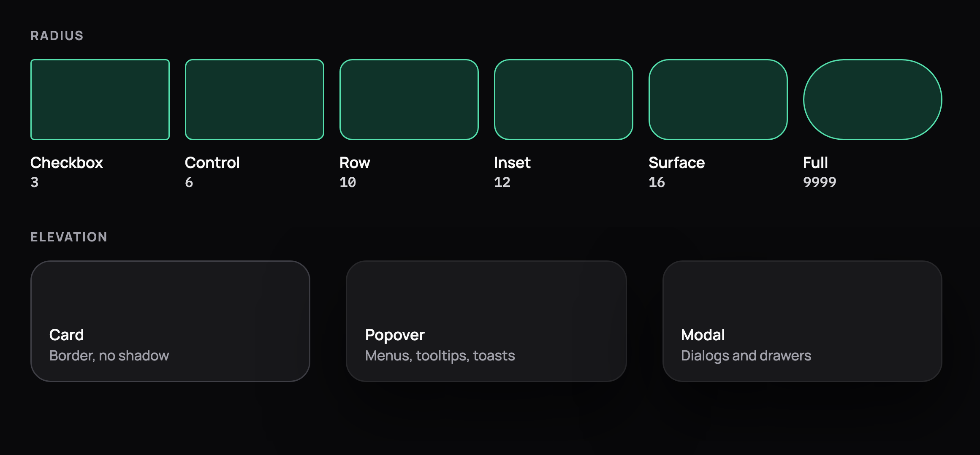Click the value '10' under Row
The height and width of the screenshot is (455, 980).
pyautogui.click(x=348, y=182)
